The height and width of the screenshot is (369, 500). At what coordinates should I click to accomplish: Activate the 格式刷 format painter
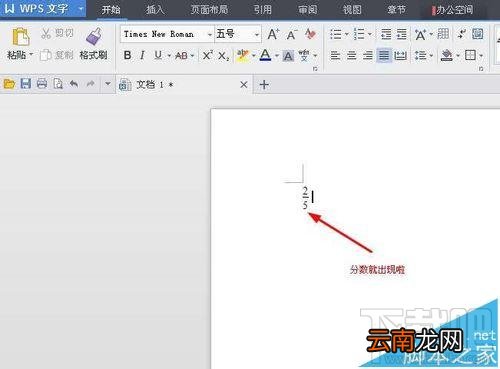[x=94, y=45]
